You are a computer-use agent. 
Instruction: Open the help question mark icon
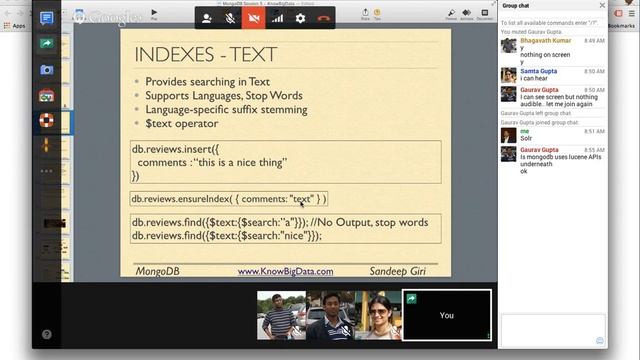coord(47,334)
